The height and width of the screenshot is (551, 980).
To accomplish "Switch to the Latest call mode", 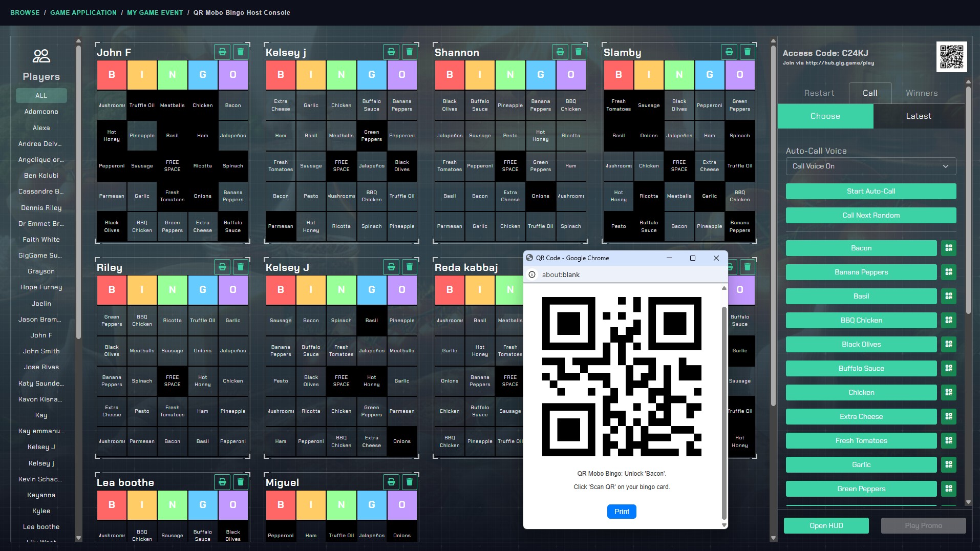I will point(918,116).
